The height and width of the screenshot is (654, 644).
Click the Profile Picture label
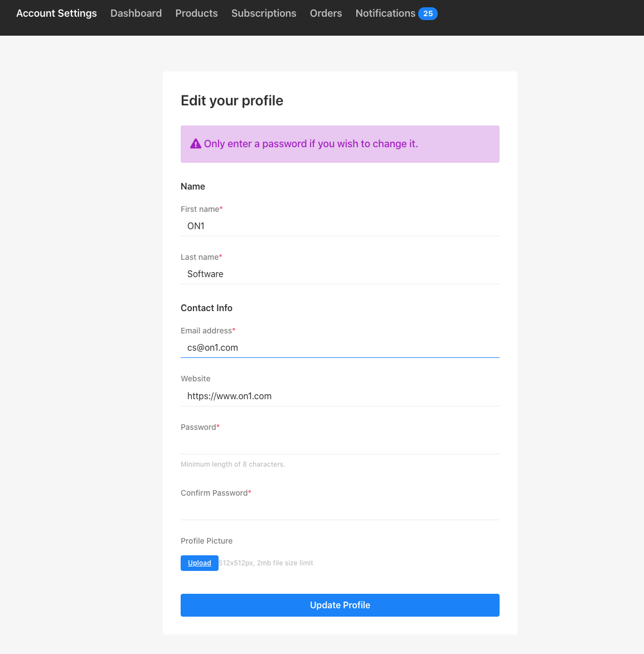pos(206,541)
